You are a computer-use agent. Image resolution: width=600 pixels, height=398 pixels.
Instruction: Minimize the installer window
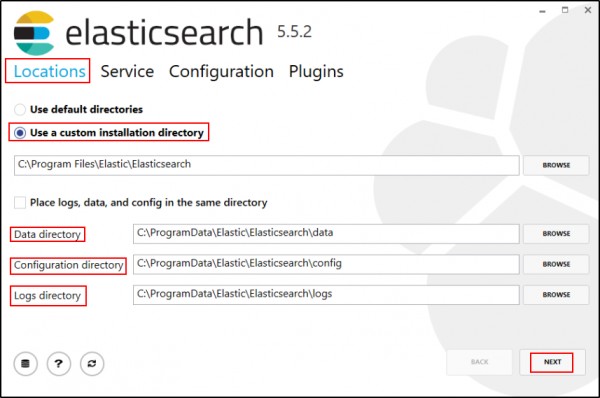tap(542, 11)
